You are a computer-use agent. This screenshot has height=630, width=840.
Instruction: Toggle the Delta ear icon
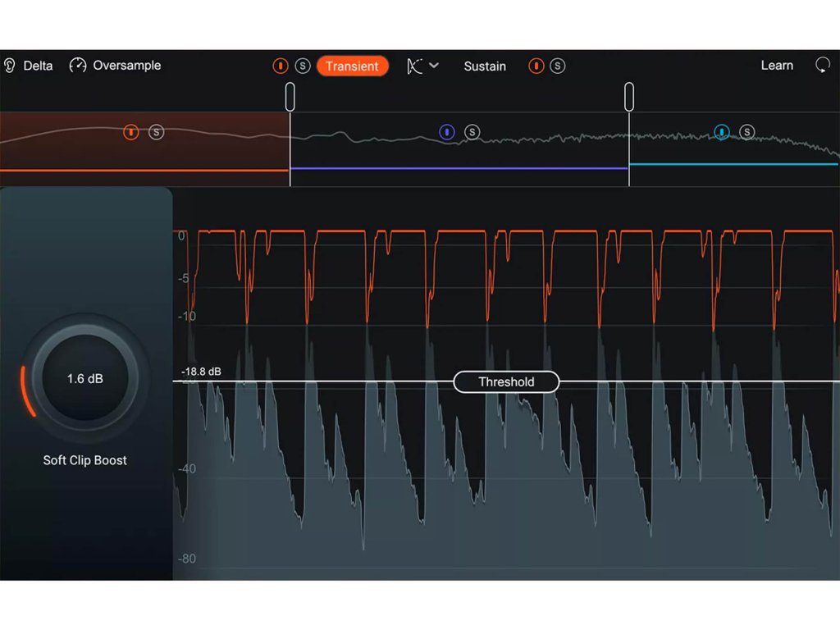tap(10, 66)
